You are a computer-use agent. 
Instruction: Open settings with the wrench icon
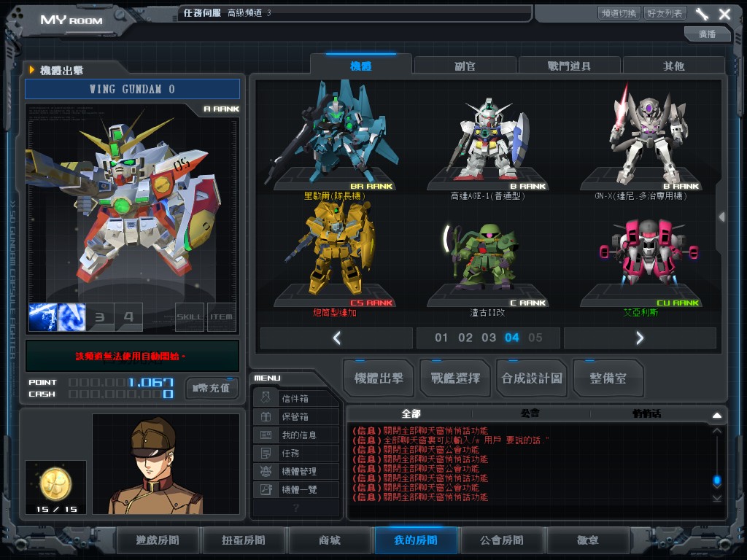click(702, 14)
